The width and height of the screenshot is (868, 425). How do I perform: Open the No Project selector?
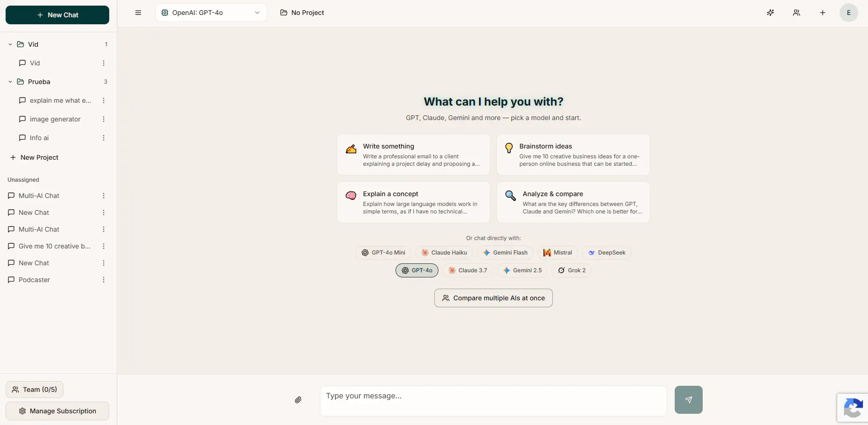coord(302,13)
